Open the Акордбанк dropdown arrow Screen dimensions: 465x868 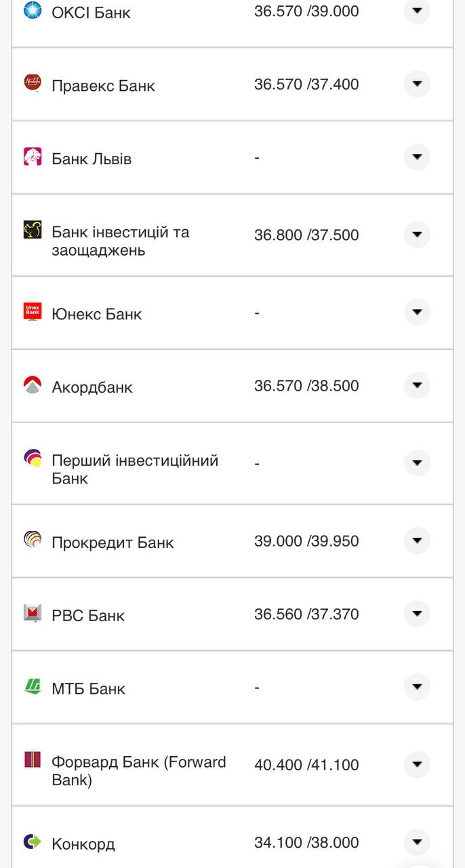coord(417,385)
